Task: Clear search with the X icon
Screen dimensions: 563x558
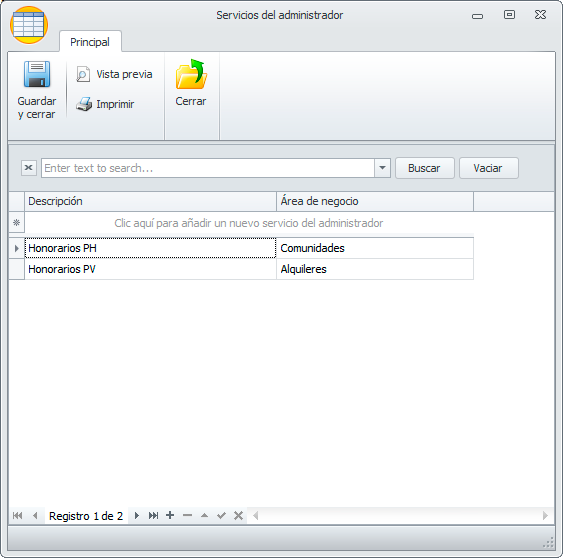Action: click(29, 168)
